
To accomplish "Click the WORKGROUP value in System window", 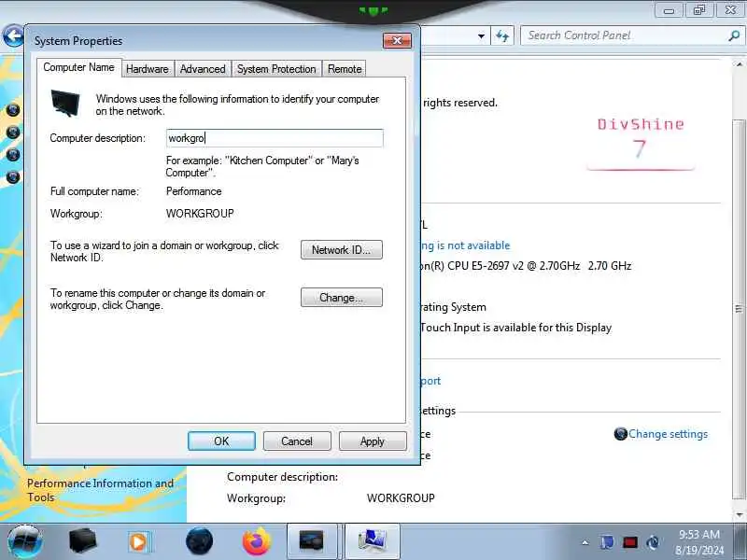I will [401, 498].
